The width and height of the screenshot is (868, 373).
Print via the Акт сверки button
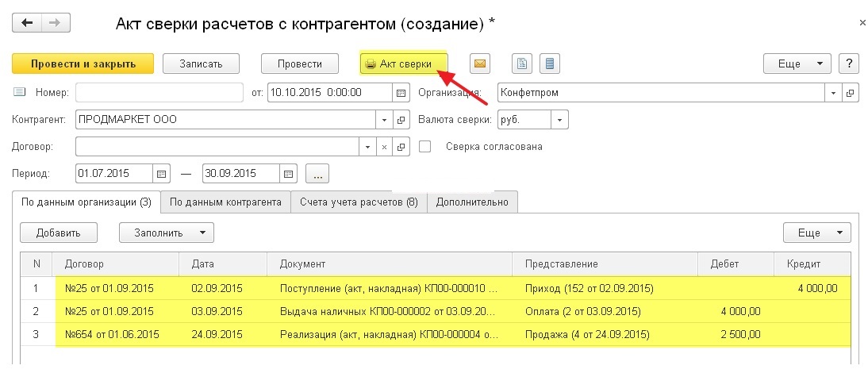pyautogui.click(x=404, y=63)
